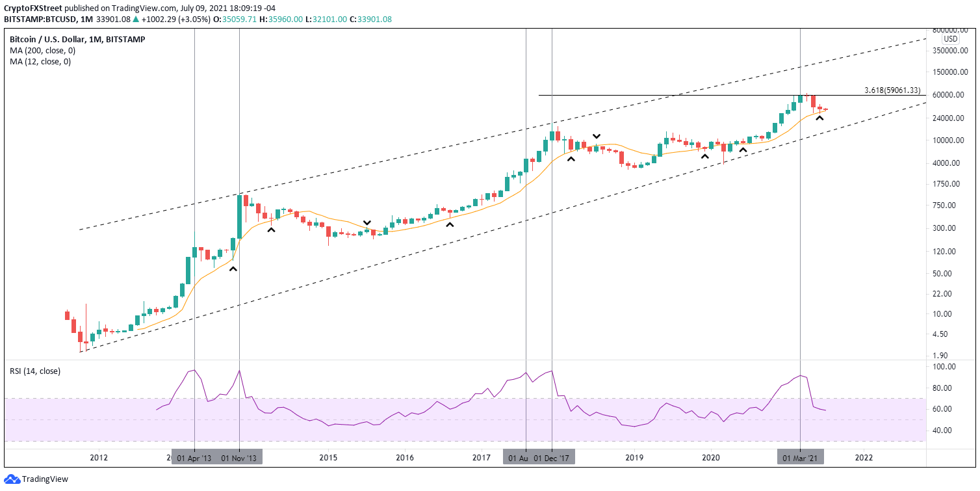This screenshot has height=491, width=980.
Task: Click the 60000.00 price axis label
Action: click(x=946, y=95)
